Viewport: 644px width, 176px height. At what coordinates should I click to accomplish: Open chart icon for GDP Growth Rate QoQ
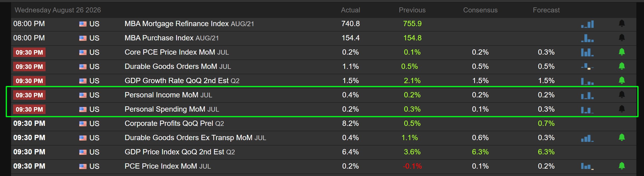coord(587,81)
